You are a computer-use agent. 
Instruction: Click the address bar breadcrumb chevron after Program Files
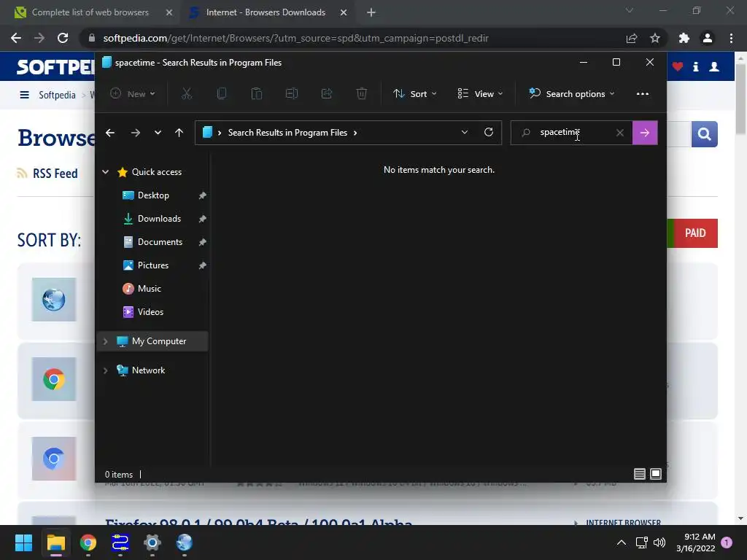point(355,133)
